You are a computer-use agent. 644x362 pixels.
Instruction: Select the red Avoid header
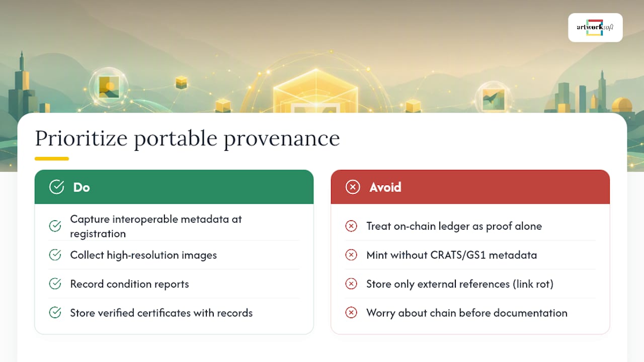pyautogui.click(x=470, y=187)
